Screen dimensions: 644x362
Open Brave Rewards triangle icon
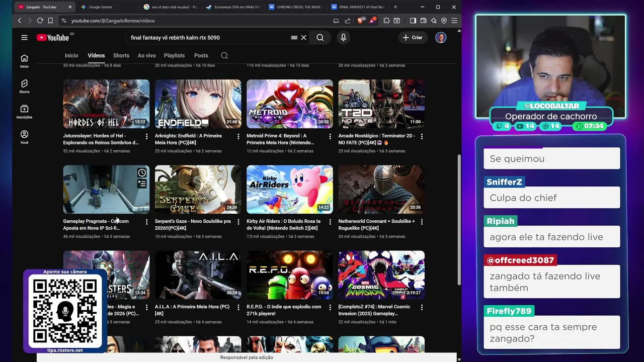click(x=372, y=21)
